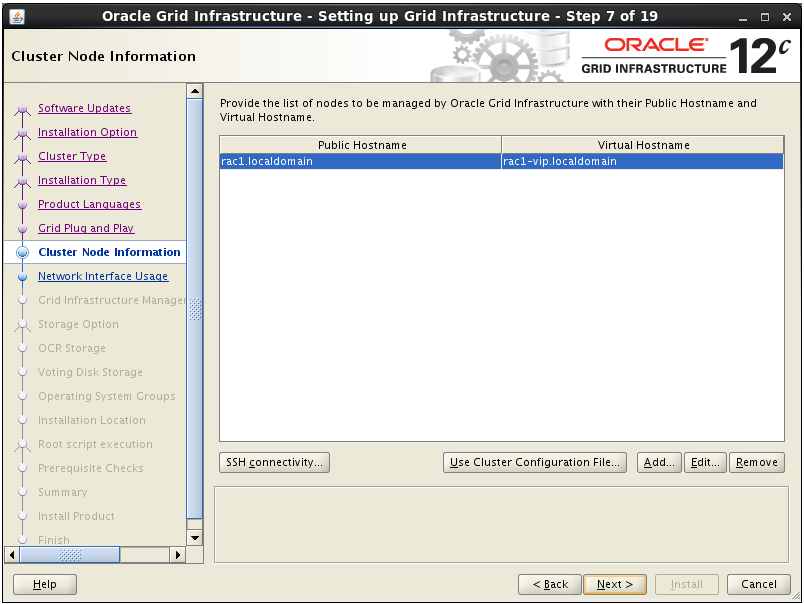Click the Add node button

click(x=659, y=462)
